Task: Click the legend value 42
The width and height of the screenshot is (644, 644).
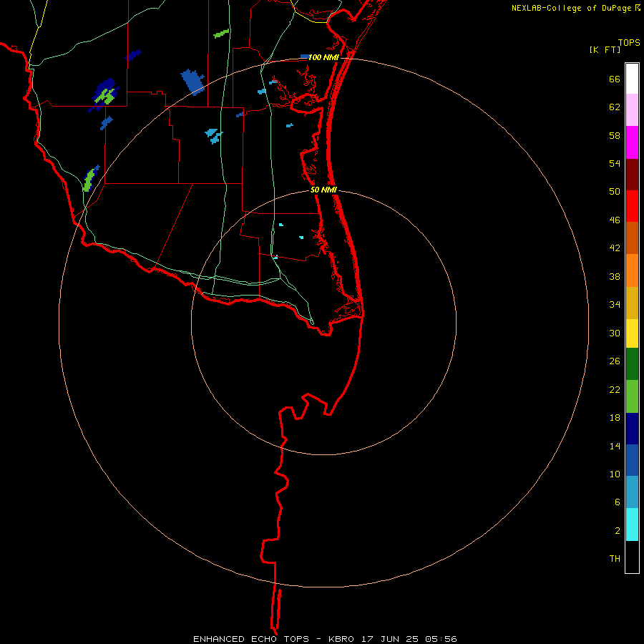Action: pos(615,248)
